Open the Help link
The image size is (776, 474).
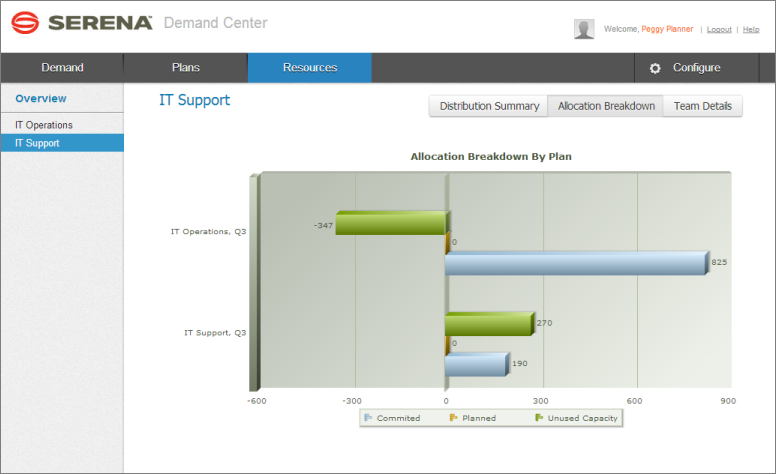pos(751,30)
